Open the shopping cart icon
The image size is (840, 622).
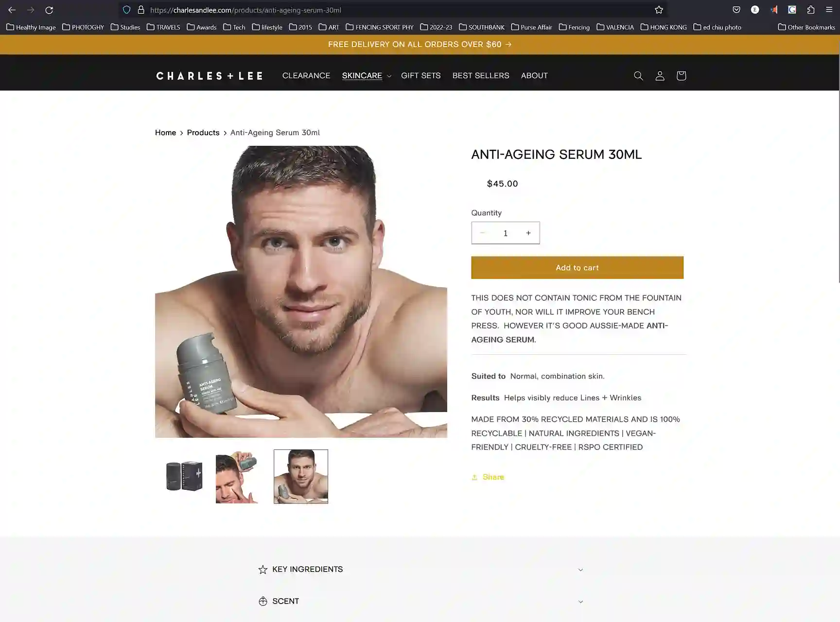click(x=681, y=76)
